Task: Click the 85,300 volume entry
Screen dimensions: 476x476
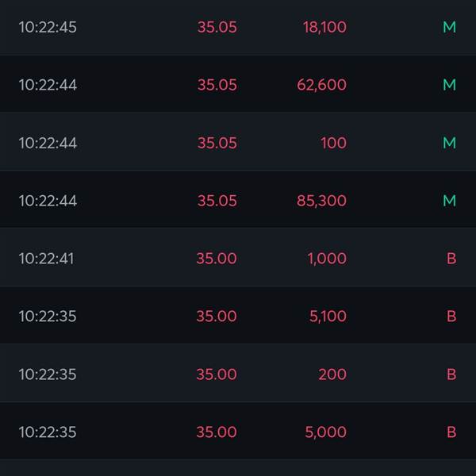Action: [x=322, y=201]
